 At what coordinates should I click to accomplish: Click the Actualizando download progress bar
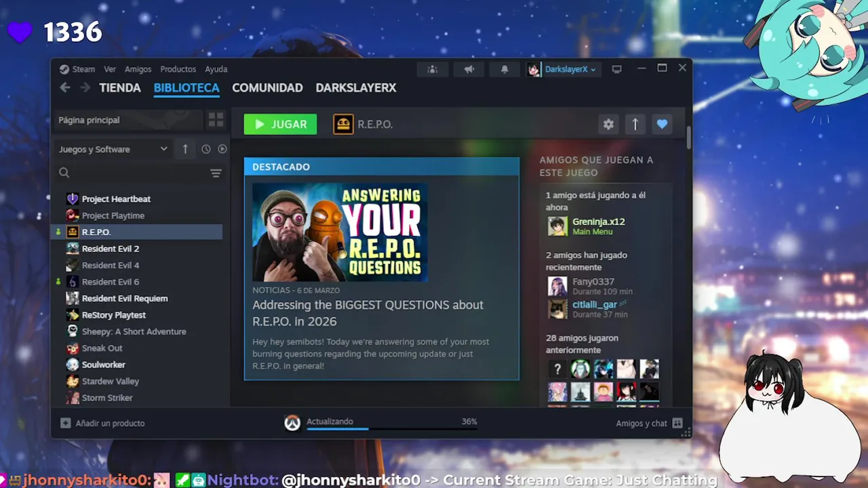(392, 428)
